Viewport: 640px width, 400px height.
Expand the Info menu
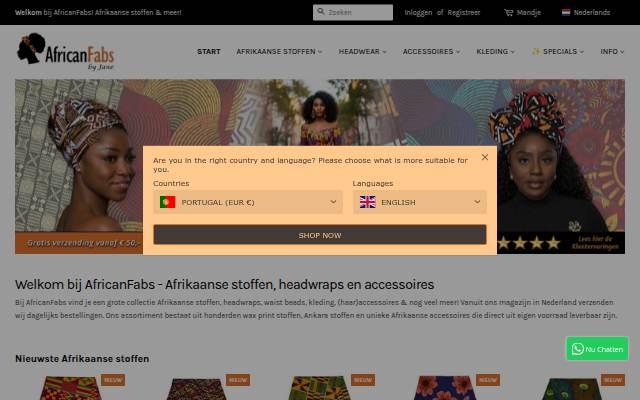tap(612, 51)
